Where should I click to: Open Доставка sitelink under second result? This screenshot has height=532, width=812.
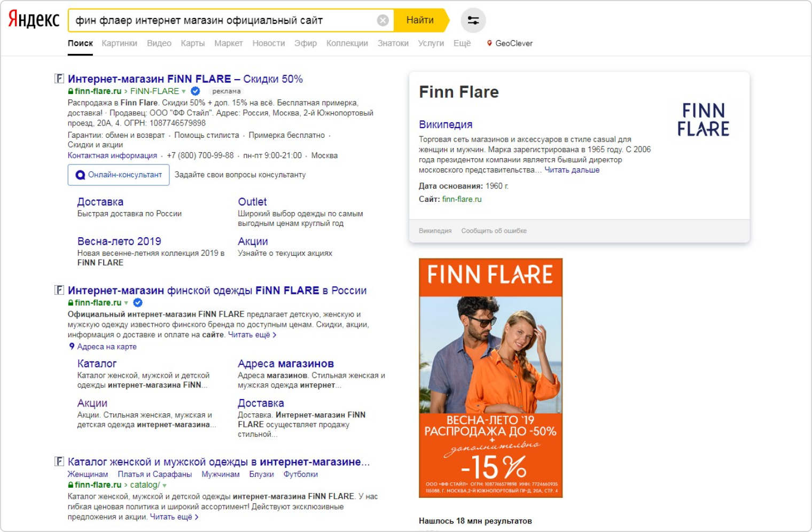point(261,403)
